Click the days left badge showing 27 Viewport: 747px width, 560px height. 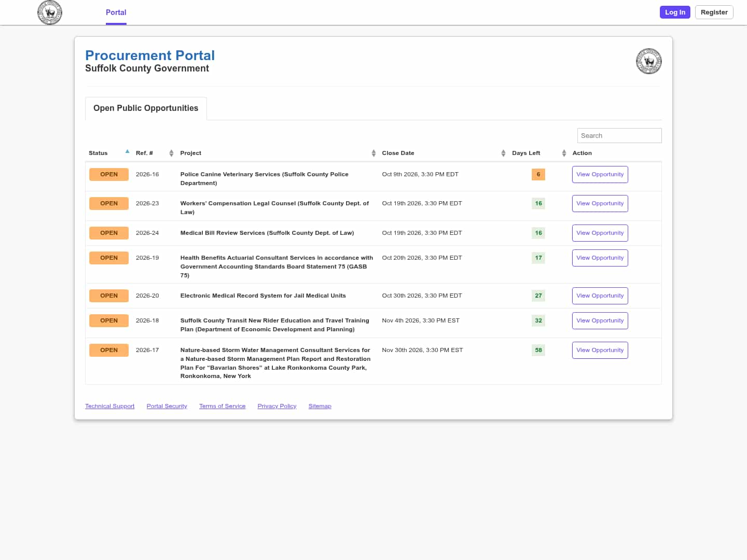538,296
